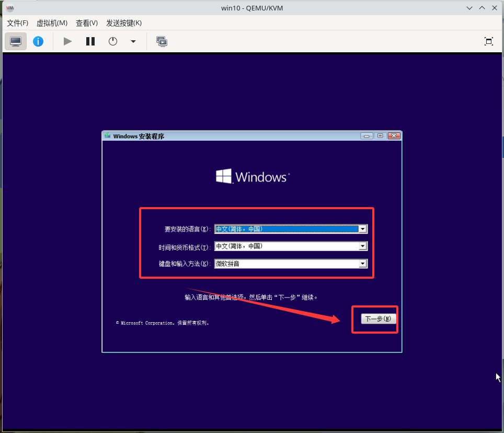The width and height of the screenshot is (504, 433).
Task: Expand the 要安装的语言 dropdown arrow
Action: coord(363,229)
